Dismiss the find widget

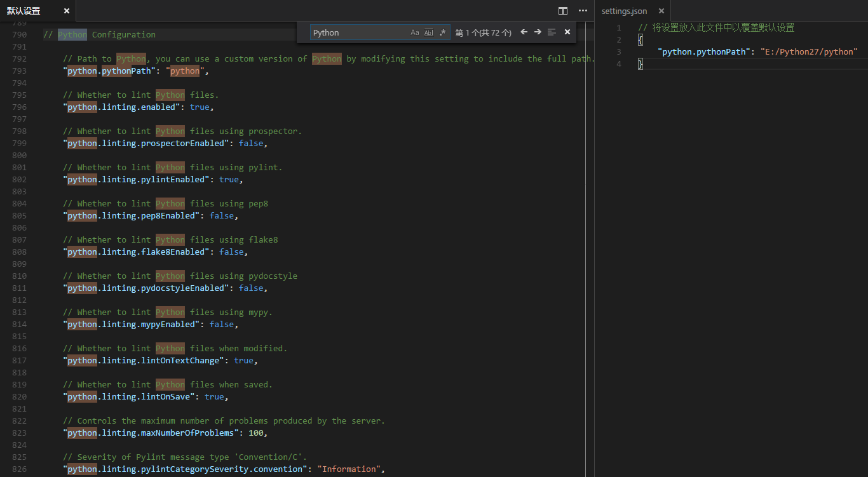point(567,32)
